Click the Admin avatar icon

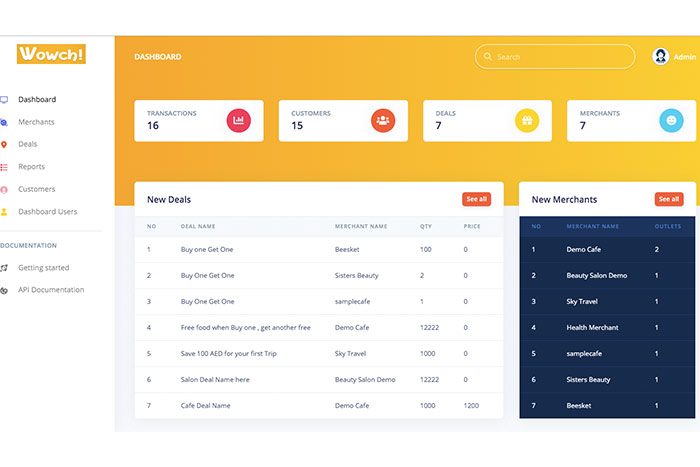coord(660,57)
